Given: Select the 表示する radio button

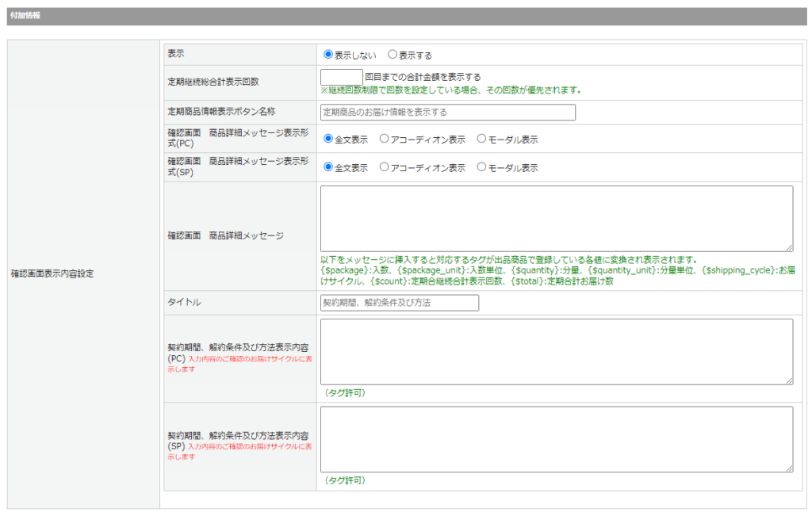Looking at the screenshot, I should [392, 55].
